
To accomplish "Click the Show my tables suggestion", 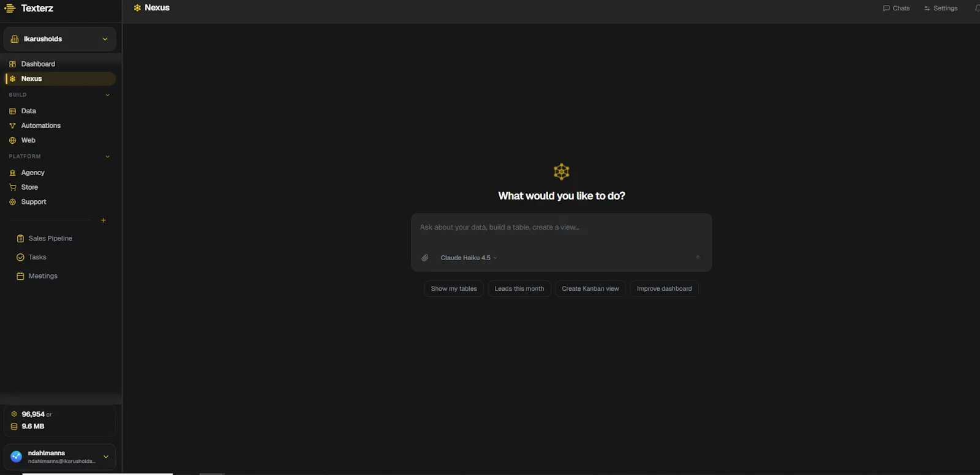I will [x=454, y=289].
